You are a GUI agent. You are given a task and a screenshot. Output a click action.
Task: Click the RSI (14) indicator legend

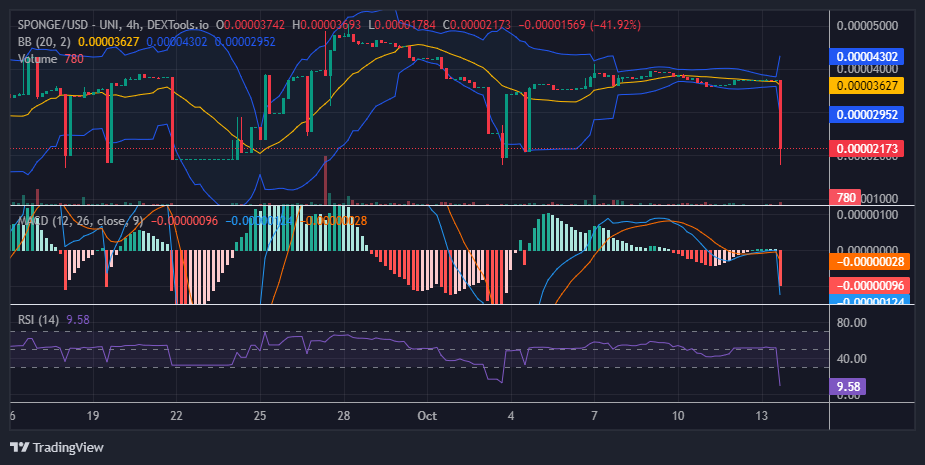38,320
